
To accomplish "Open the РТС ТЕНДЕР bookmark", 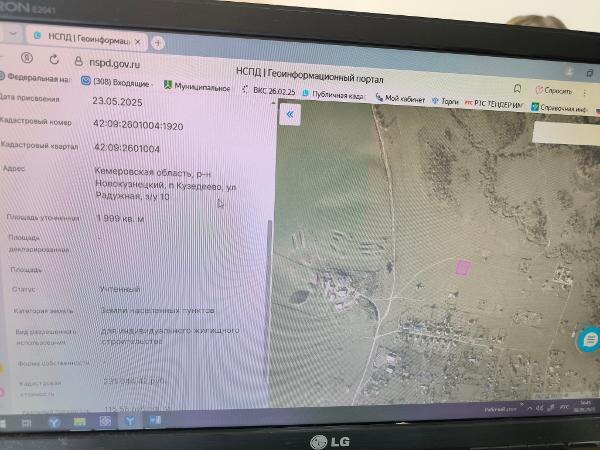I will click(494, 104).
